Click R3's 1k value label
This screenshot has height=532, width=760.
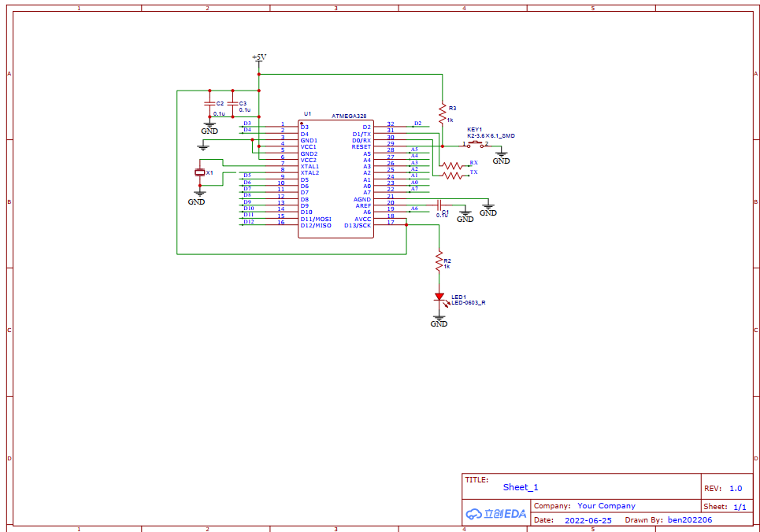pyautogui.click(x=450, y=120)
